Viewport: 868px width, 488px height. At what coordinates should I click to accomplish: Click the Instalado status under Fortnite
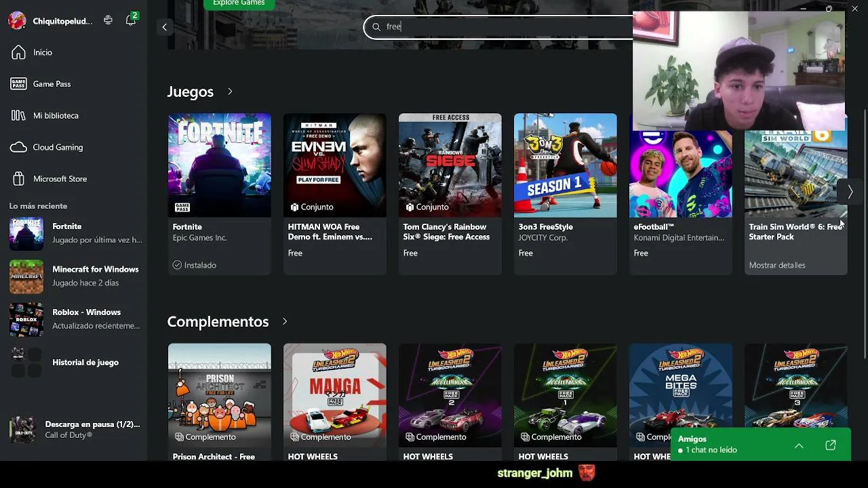[x=194, y=265]
